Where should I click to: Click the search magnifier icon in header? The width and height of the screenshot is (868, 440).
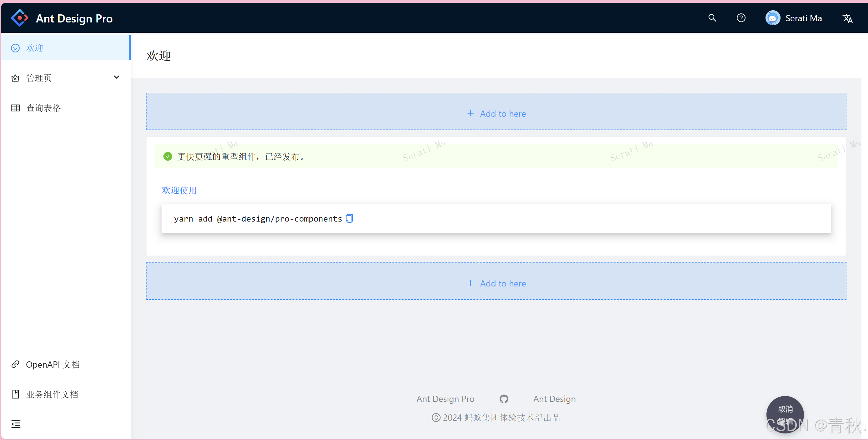(712, 18)
